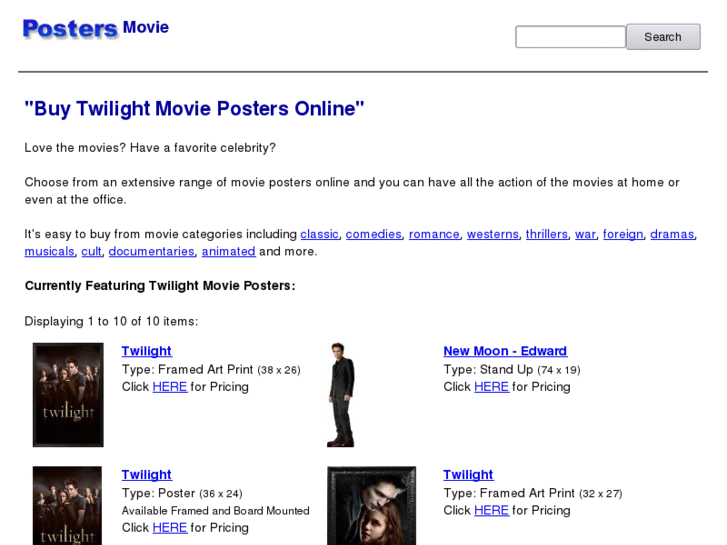
Task: Click HERE for 38 x 26 print pricing
Action: pyautogui.click(x=170, y=387)
